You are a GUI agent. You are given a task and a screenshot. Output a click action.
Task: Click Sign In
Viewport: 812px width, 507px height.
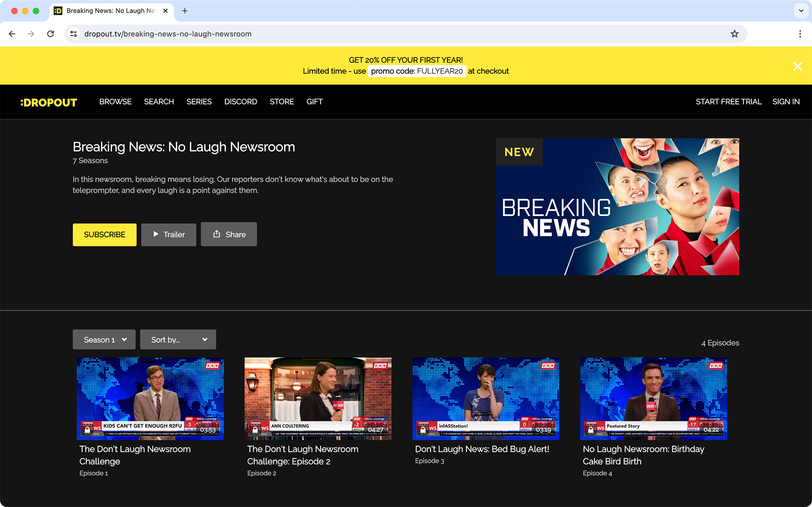(786, 102)
